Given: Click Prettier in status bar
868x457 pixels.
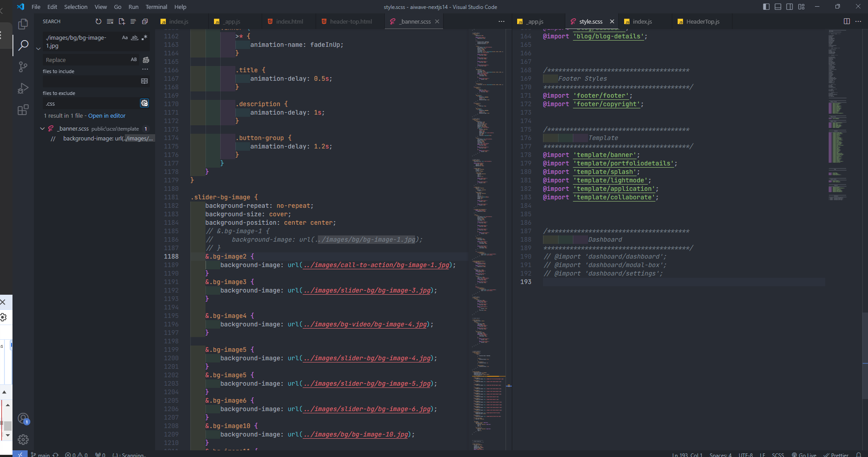Looking at the screenshot, I should (836, 455).
